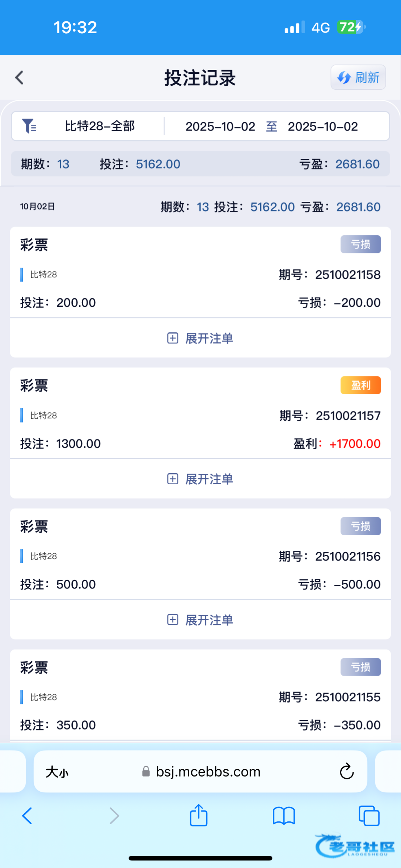
Task: Reload the page using Safari reload icon
Action: 346,772
